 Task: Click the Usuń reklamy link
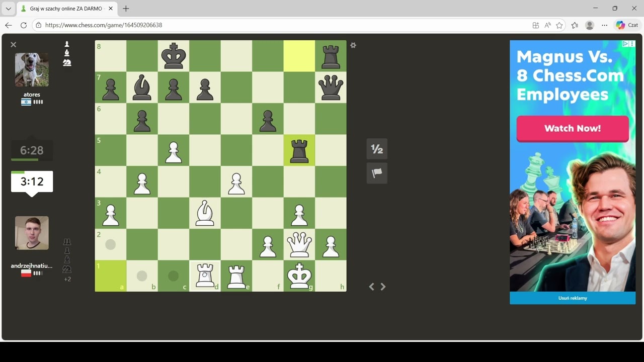coord(573,298)
